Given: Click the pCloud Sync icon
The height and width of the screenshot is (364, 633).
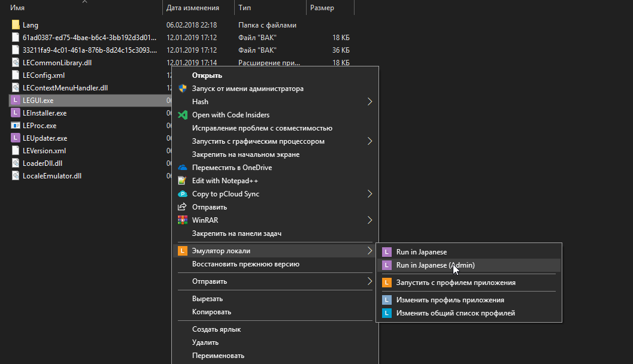Looking at the screenshot, I should tap(183, 194).
